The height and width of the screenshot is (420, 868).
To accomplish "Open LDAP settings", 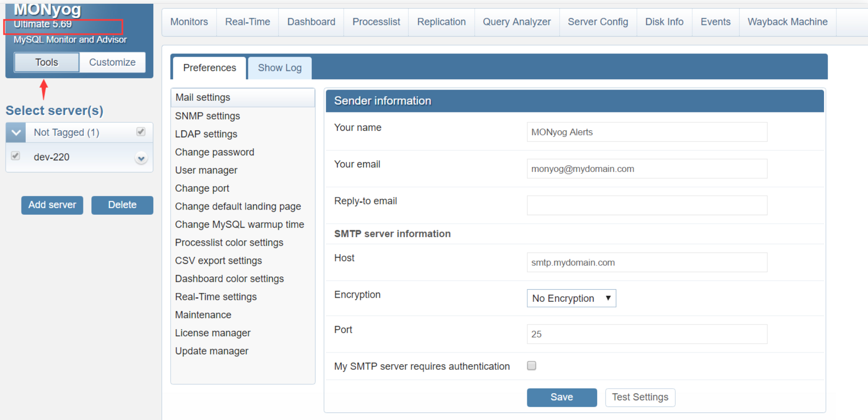I will click(206, 134).
